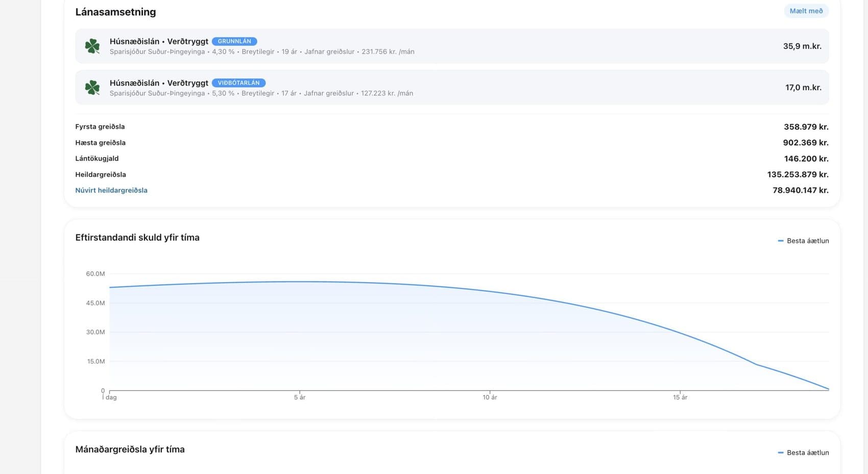Click the 35,9 m.kr. loan amount
Screen dimensions: 868x474
802,46
